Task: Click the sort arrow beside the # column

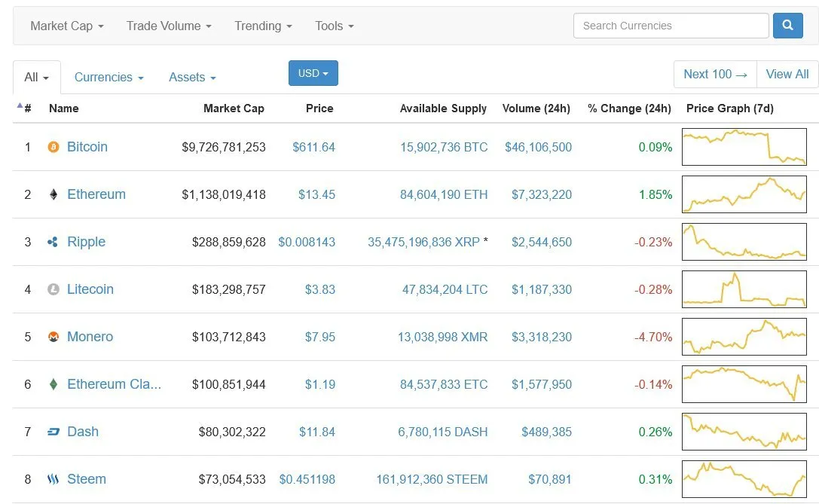Action: [x=20, y=105]
